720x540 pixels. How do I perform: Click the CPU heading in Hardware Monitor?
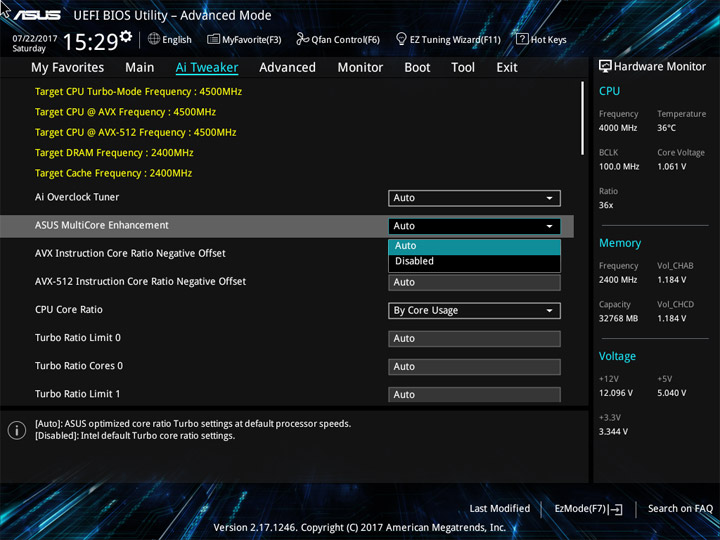[609, 91]
